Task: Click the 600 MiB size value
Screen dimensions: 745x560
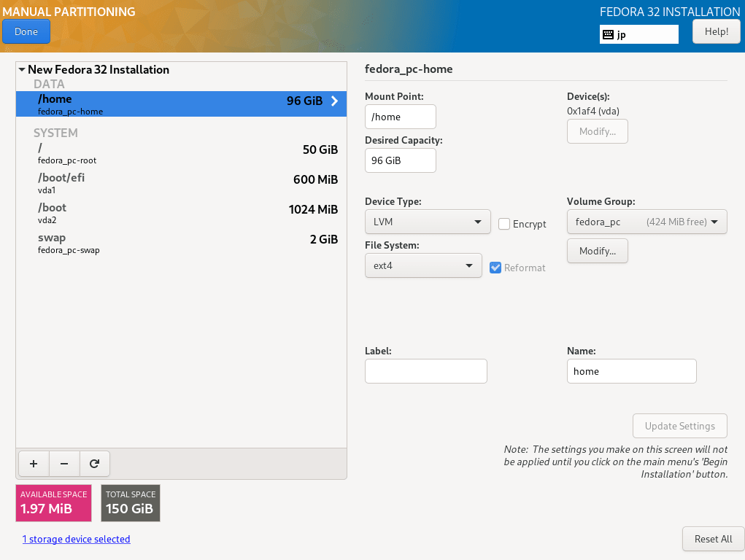Action: click(315, 179)
